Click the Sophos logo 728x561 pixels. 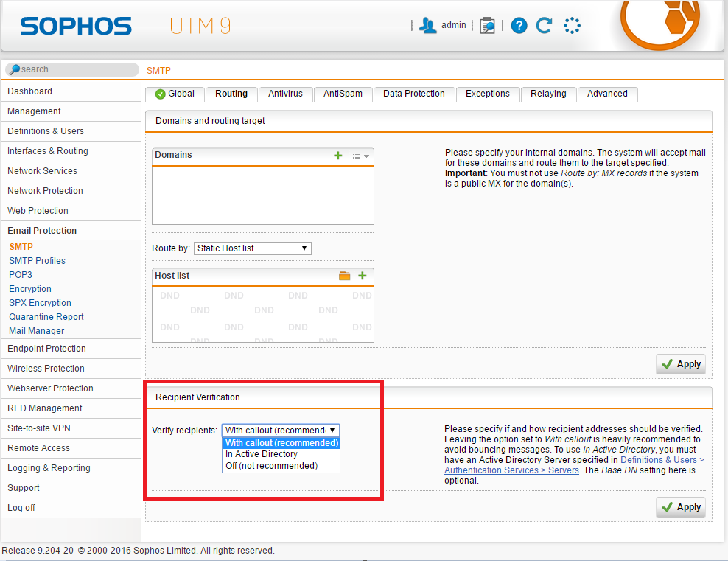coord(76,26)
